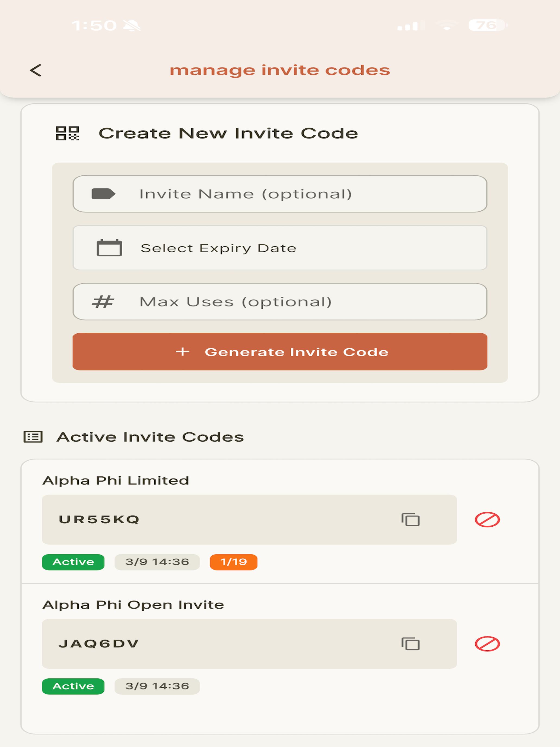Copy the UR55KQ invite code

click(410, 519)
